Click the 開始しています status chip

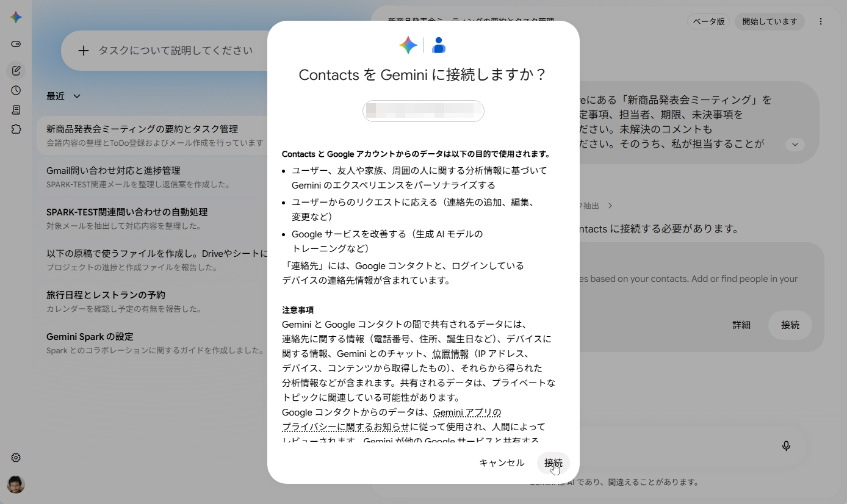coord(770,21)
